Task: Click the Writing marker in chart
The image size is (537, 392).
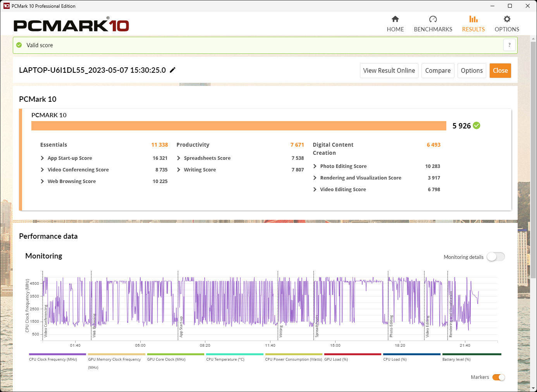Action: [x=281, y=331]
